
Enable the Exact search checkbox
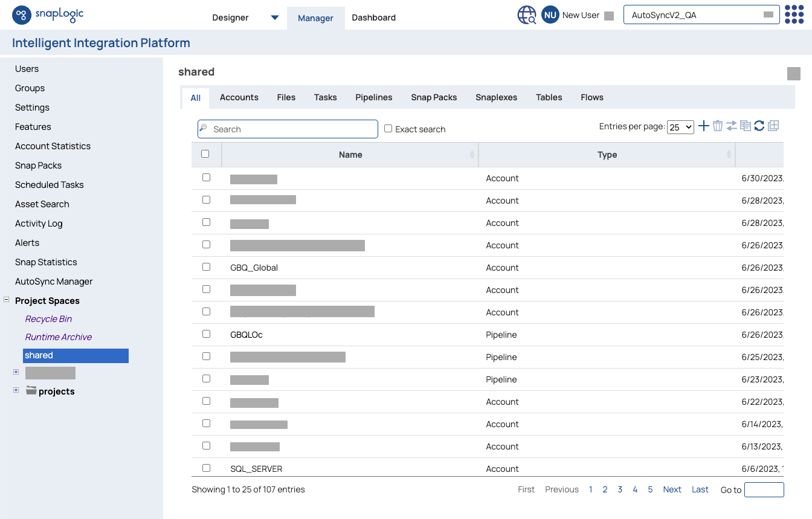click(x=388, y=129)
